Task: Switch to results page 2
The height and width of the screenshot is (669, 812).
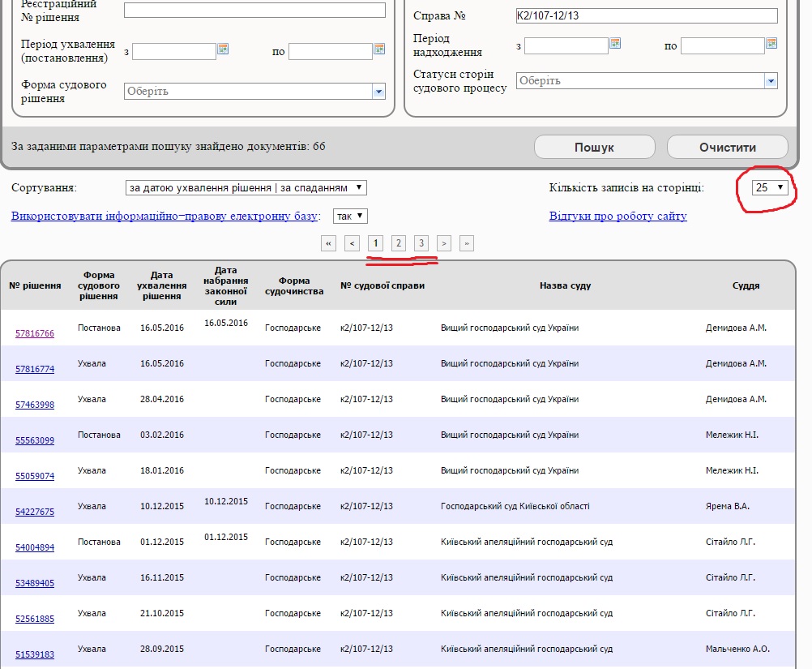Action: pyautogui.click(x=398, y=243)
